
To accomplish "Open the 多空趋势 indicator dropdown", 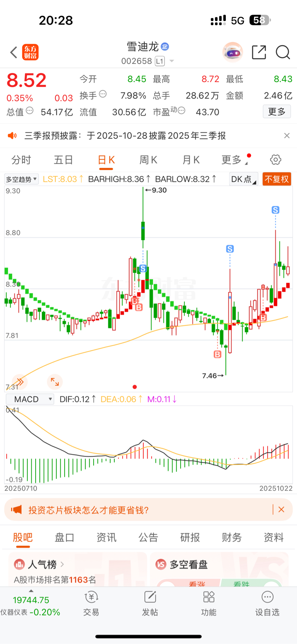I will point(21,179).
